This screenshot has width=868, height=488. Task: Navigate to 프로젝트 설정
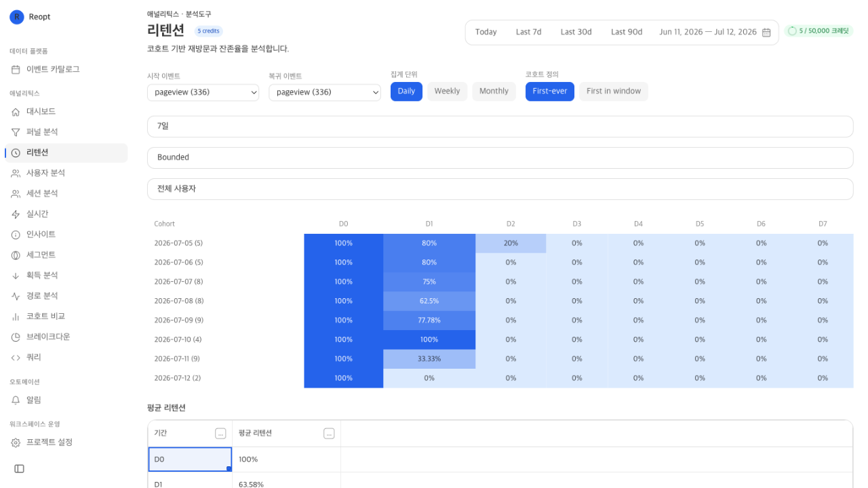point(66,443)
